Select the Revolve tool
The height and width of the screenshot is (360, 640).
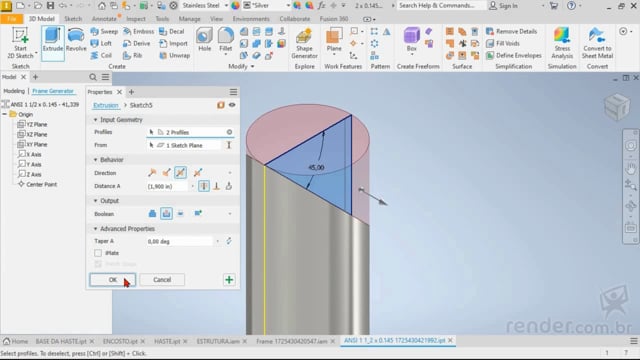coord(76,40)
